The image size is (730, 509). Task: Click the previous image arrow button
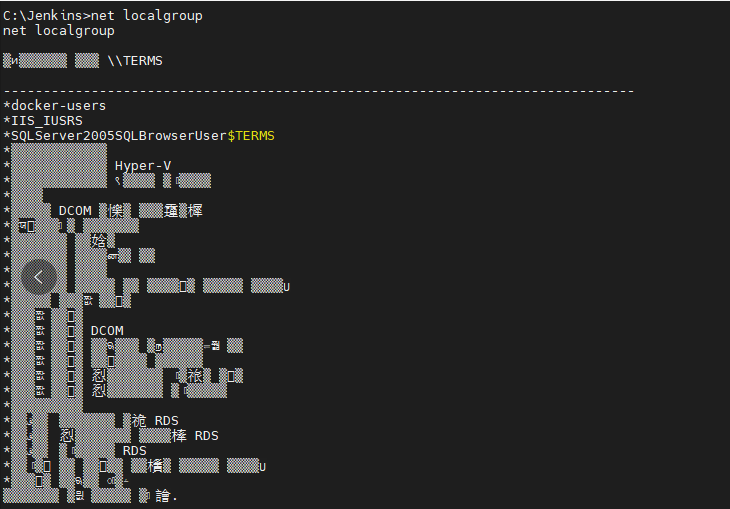point(39,277)
